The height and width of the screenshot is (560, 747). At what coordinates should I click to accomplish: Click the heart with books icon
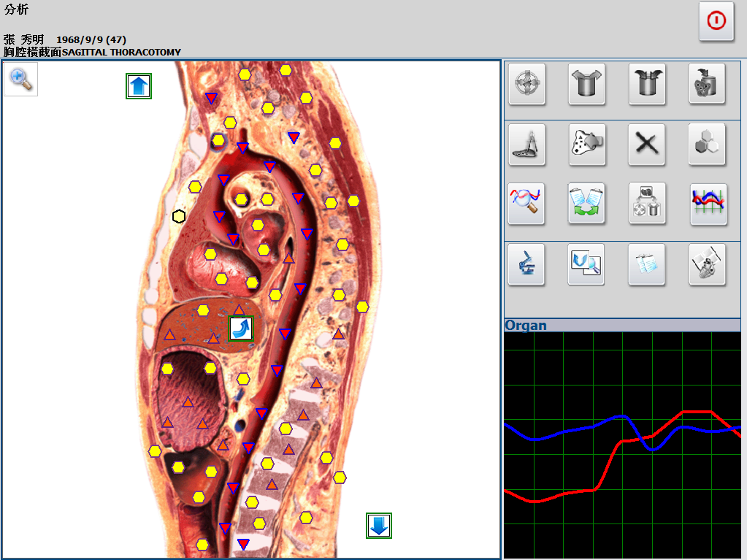pos(707,264)
